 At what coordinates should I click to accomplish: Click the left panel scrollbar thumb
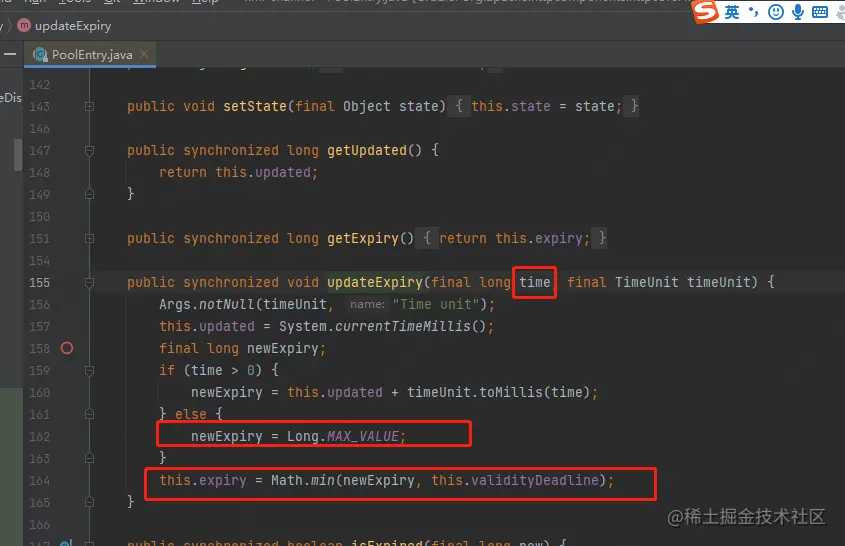pyautogui.click(x=18, y=155)
